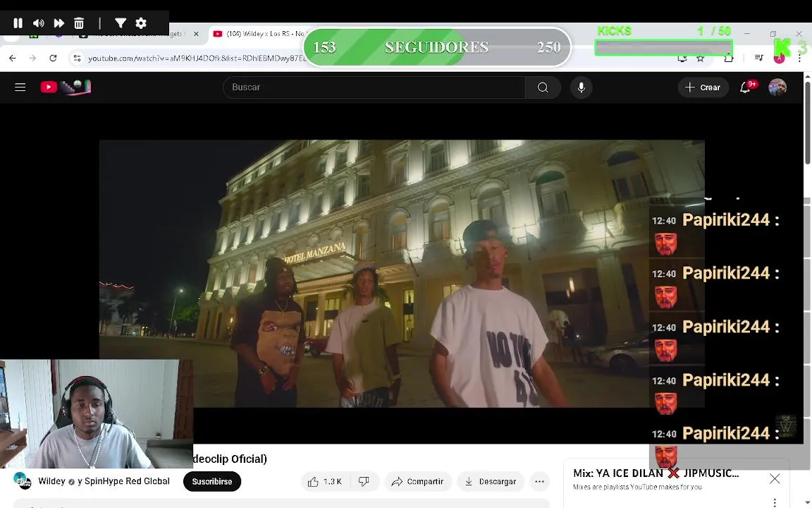
Task: Open Chrome three-dot menu
Action: click(x=799, y=58)
